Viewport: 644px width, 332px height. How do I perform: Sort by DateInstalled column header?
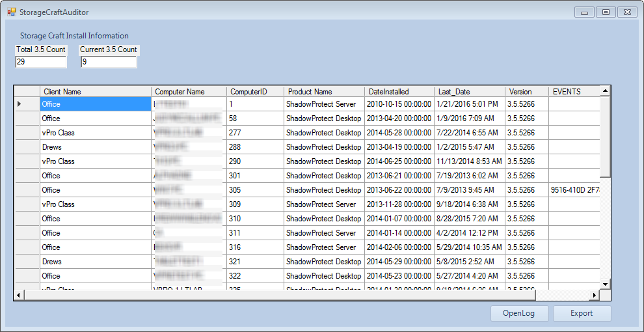click(x=399, y=92)
